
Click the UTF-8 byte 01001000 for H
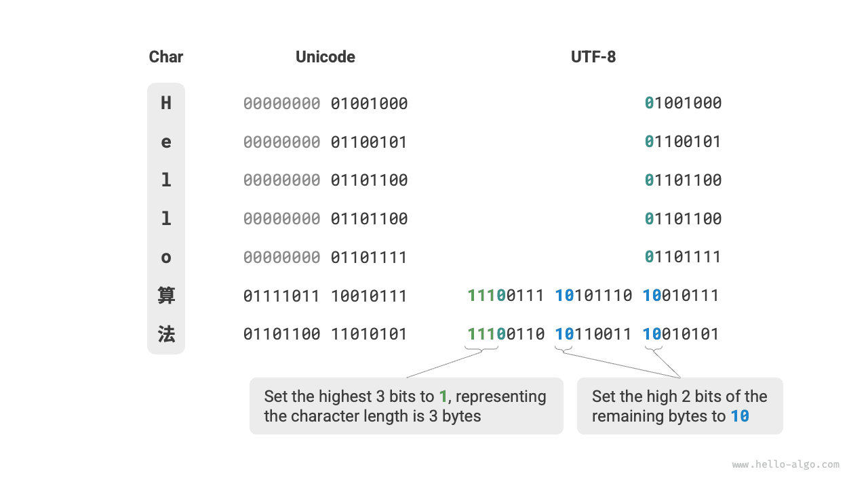pyautogui.click(x=683, y=103)
